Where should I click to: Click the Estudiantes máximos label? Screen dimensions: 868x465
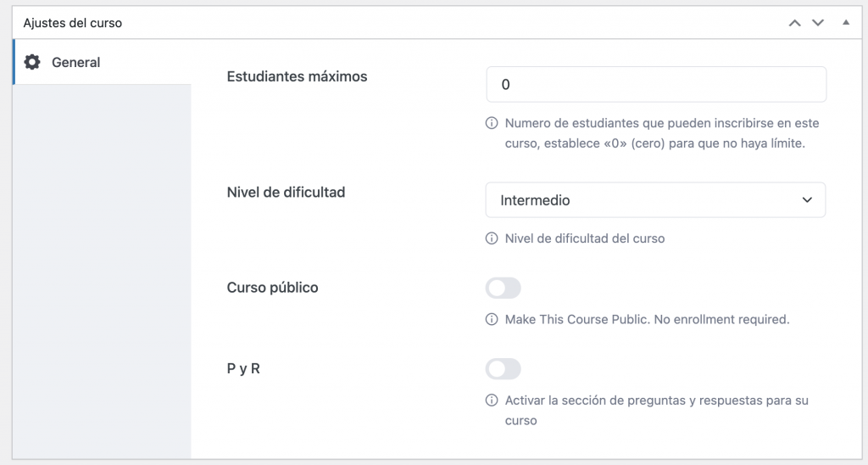click(x=297, y=76)
